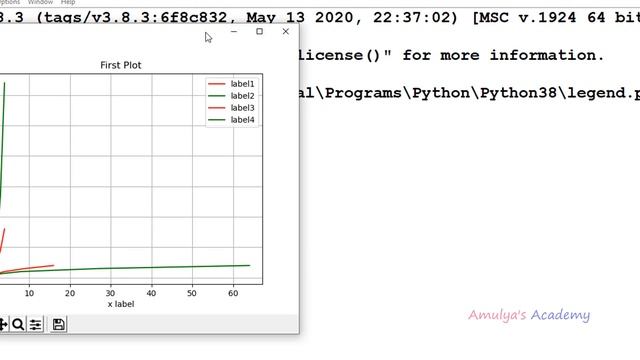Click the green line sample beside label2
Screen dimensions: 640x360
217,96
